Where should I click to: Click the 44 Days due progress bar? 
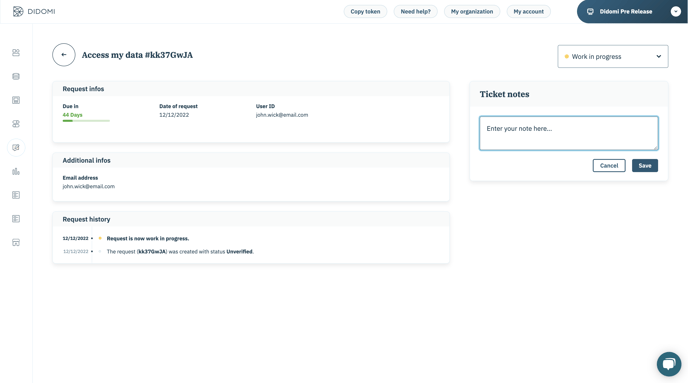86,121
